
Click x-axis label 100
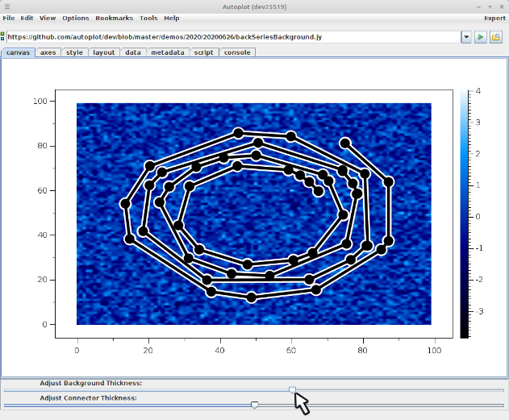434,351
